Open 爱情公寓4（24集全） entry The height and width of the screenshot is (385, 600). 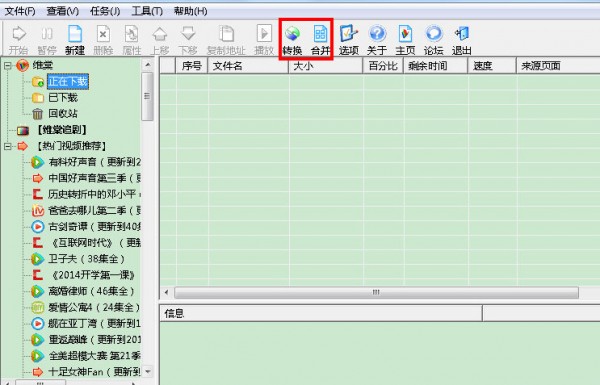click(94, 307)
